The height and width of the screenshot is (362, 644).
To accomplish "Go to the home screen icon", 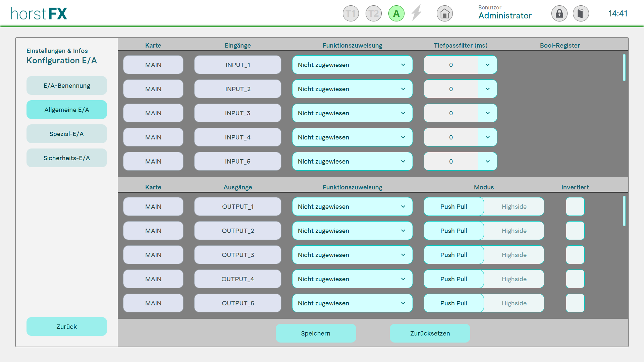I will 444,14.
